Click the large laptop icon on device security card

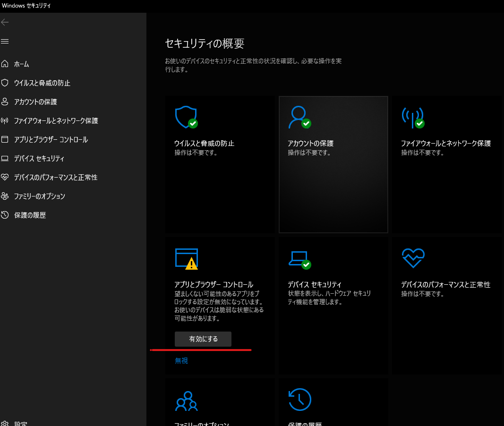[x=299, y=260]
